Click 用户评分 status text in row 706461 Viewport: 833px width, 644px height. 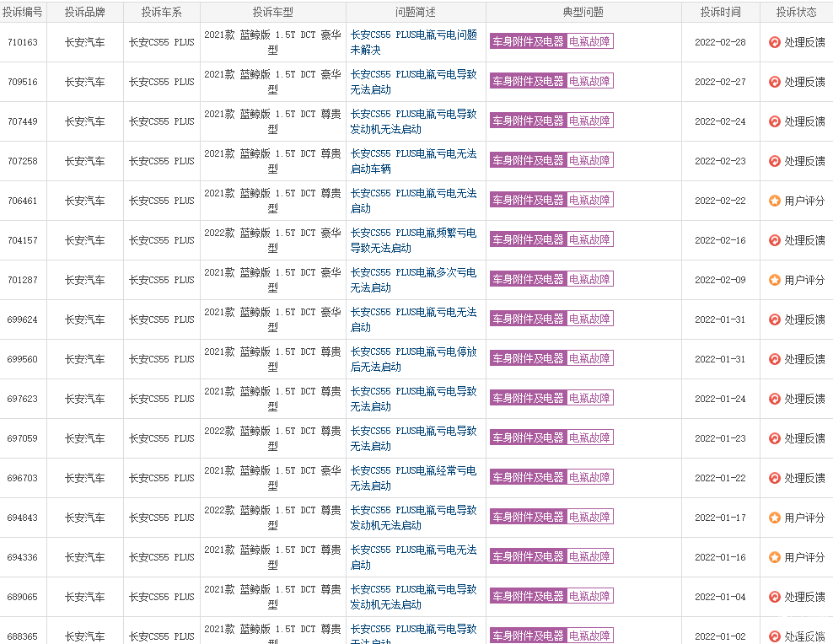pyautogui.click(x=804, y=201)
